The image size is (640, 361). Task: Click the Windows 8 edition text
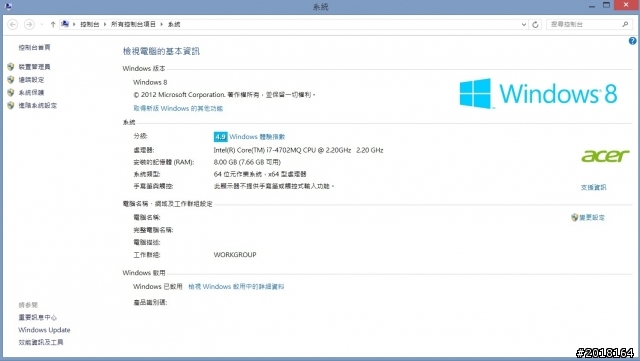click(150, 82)
